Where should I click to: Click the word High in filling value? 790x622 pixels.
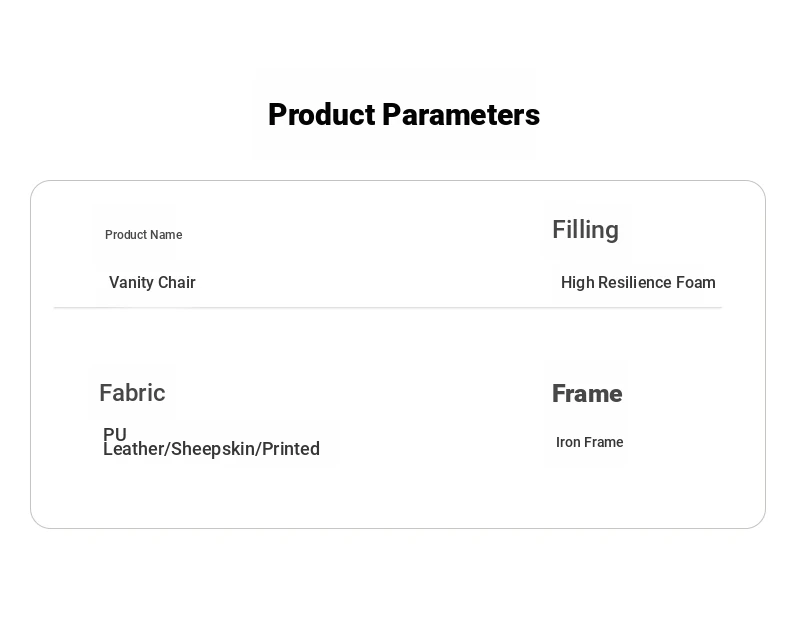577,283
